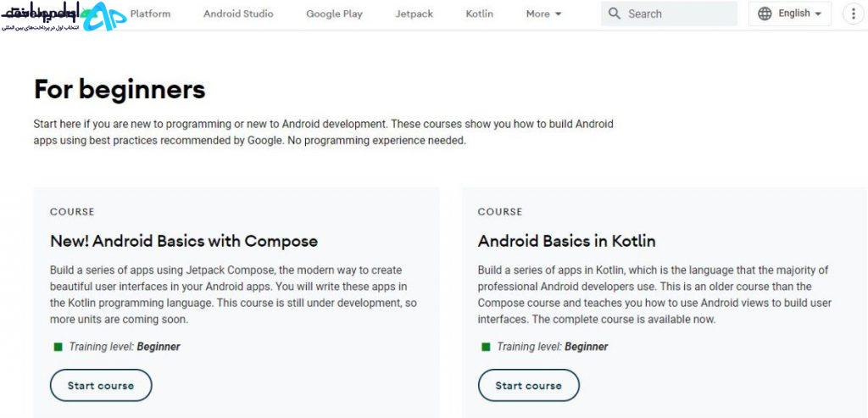Expand the More menu in the navigation bar
The image size is (868, 418).
click(543, 14)
